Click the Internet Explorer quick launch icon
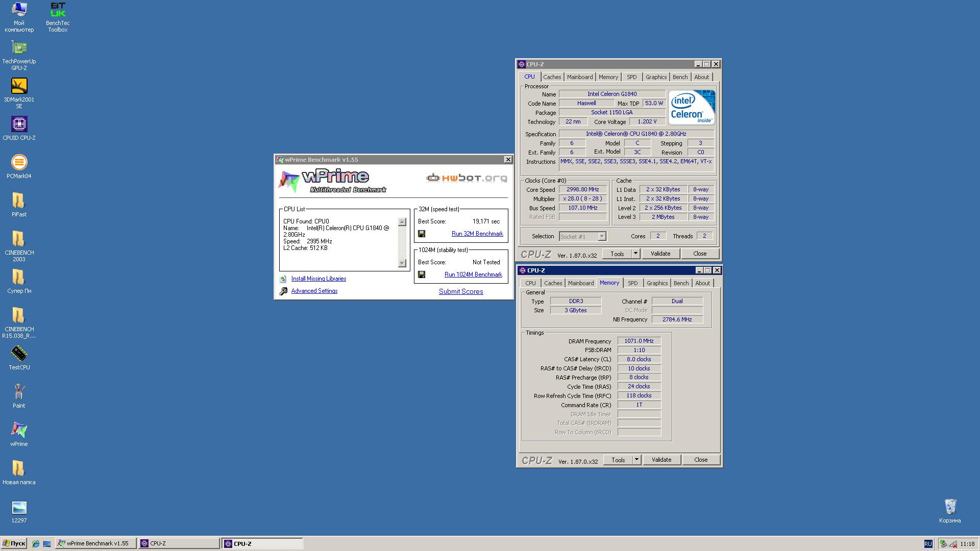980x551 pixels. tap(35, 544)
